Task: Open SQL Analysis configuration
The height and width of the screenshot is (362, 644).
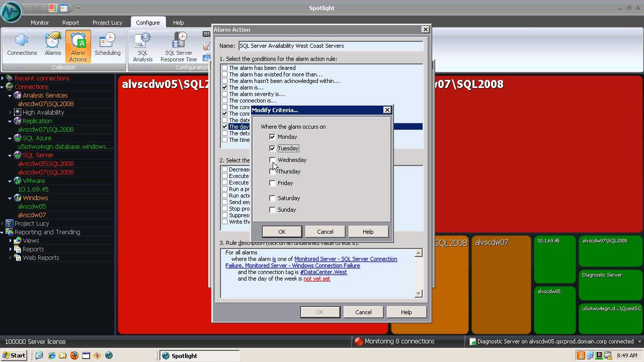Action: point(143,47)
